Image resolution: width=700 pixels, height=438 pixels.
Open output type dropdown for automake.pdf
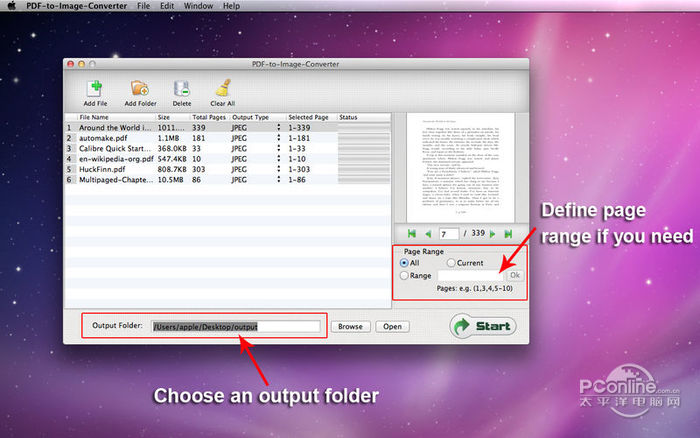click(279, 138)
